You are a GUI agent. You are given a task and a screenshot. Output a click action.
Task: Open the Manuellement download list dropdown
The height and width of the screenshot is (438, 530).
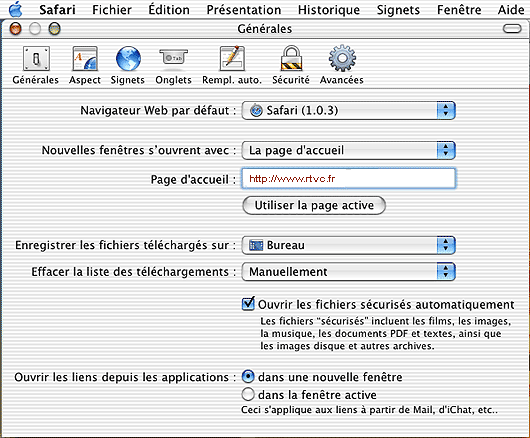pos(349,272)
